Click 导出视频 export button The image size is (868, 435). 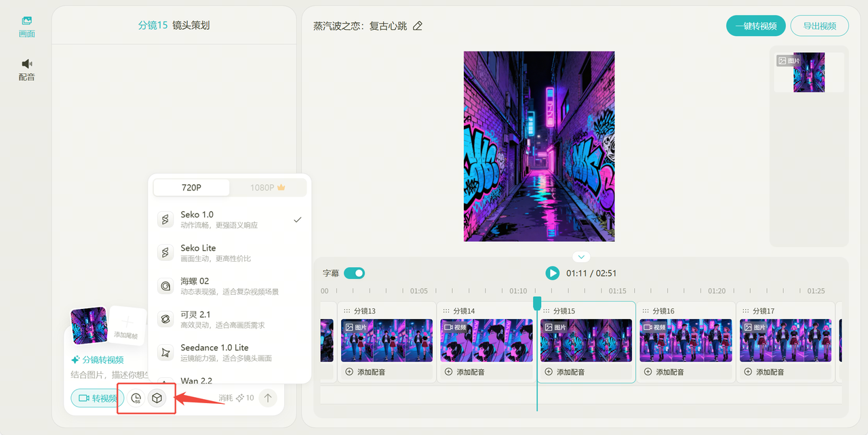coord(819,26)
